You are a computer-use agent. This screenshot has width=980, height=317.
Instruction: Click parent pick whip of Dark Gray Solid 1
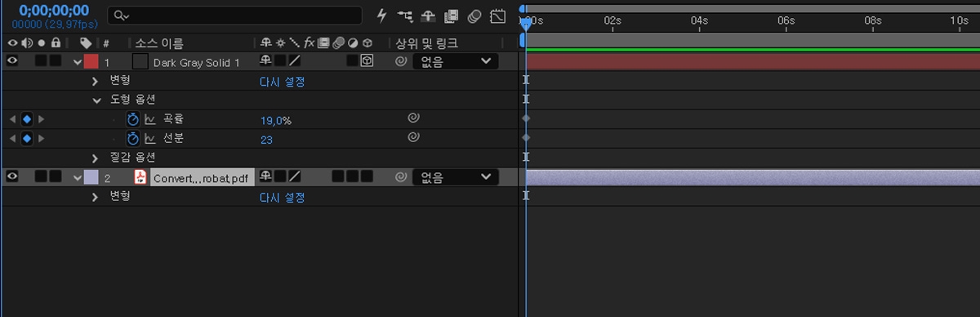click(x=400, y=61)
